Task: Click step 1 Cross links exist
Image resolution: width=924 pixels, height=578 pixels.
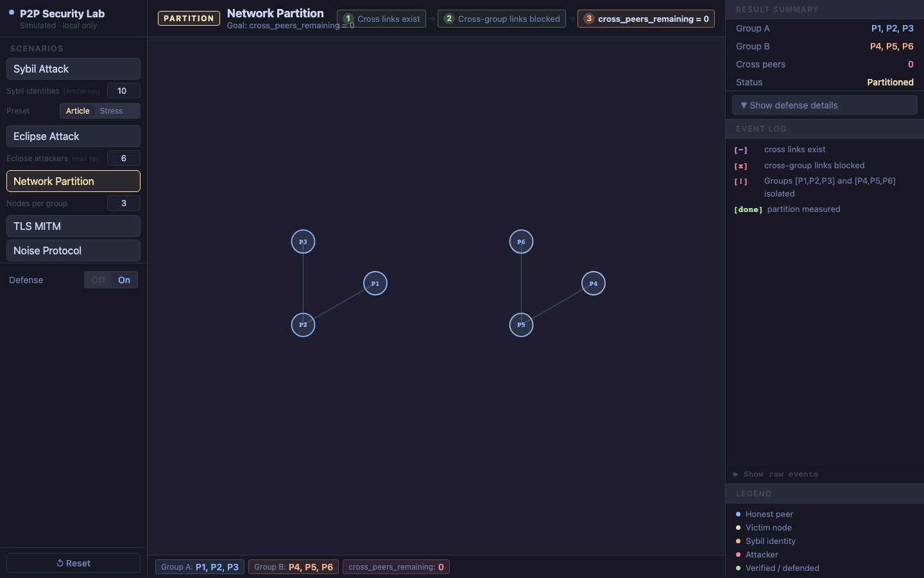Action: coord(381,19)
